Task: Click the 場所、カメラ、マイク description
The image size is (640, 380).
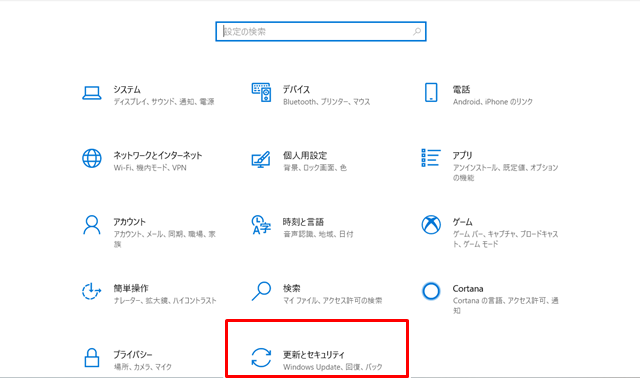Action: tap(142, 367)
